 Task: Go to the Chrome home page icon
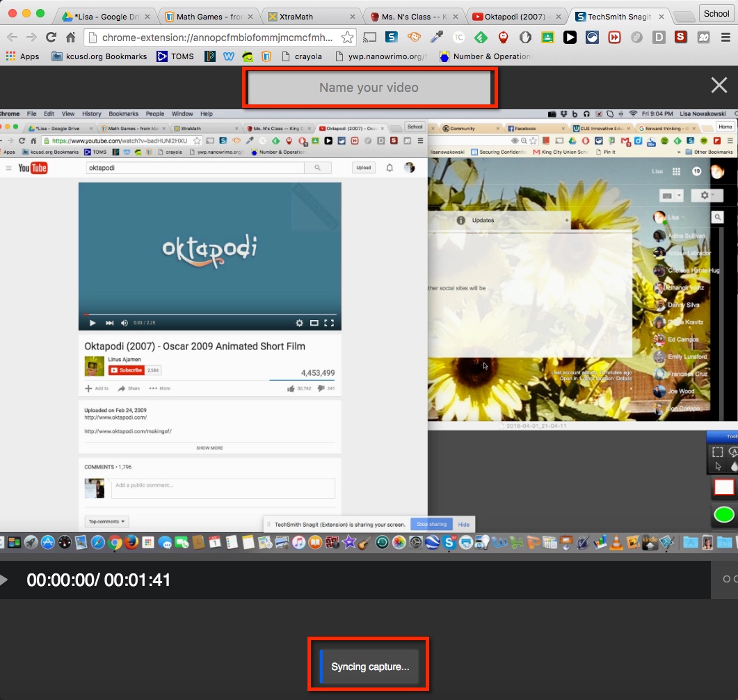70,38
